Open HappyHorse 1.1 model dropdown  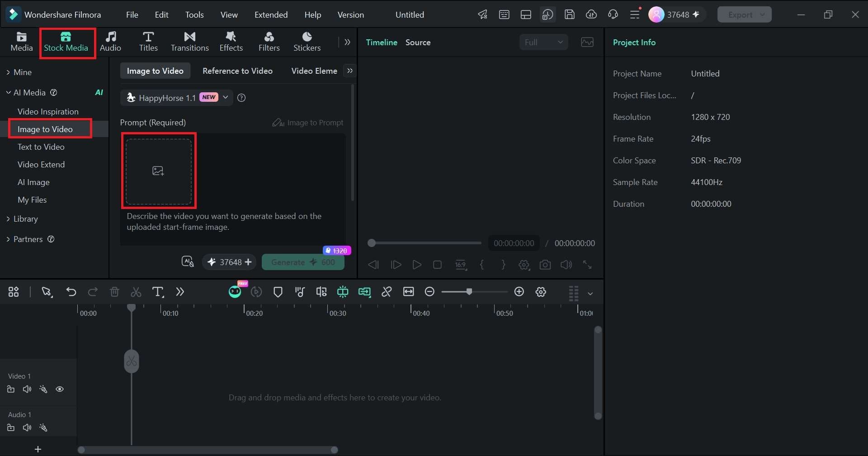(176, 97)
